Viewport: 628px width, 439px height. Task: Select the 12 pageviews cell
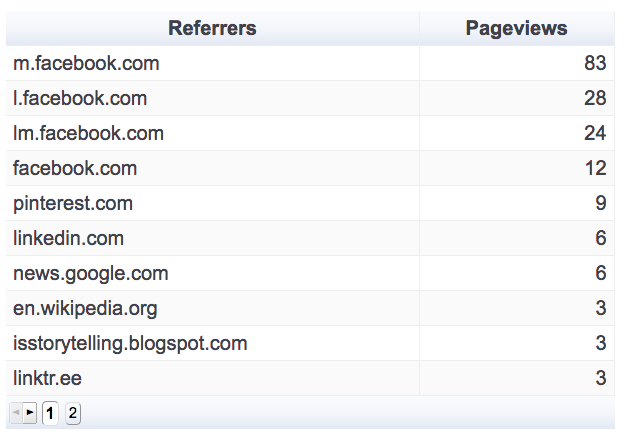point(595,168)
